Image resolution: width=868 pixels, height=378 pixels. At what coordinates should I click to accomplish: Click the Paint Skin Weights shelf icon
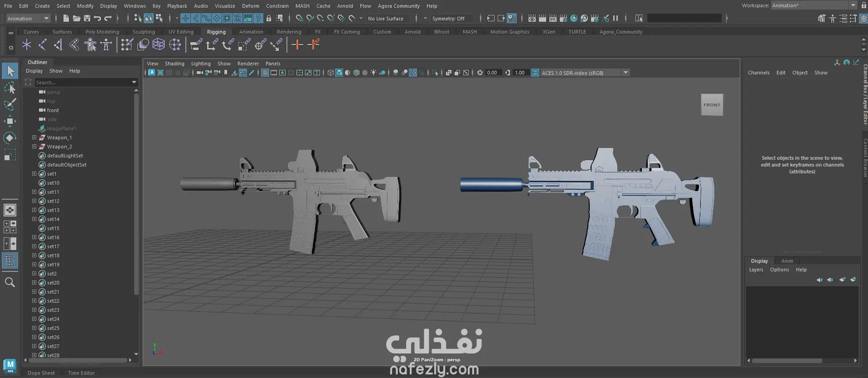pos(127,44)
